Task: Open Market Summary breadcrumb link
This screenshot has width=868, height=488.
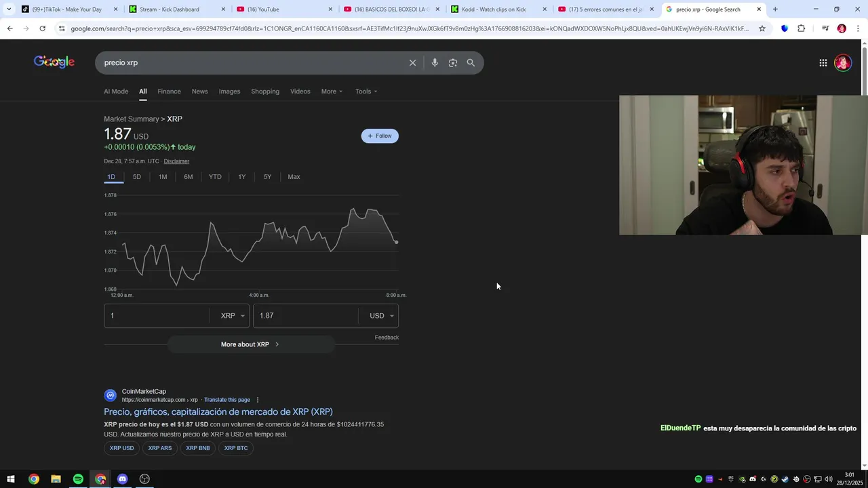Action: (x=132, y=119)
